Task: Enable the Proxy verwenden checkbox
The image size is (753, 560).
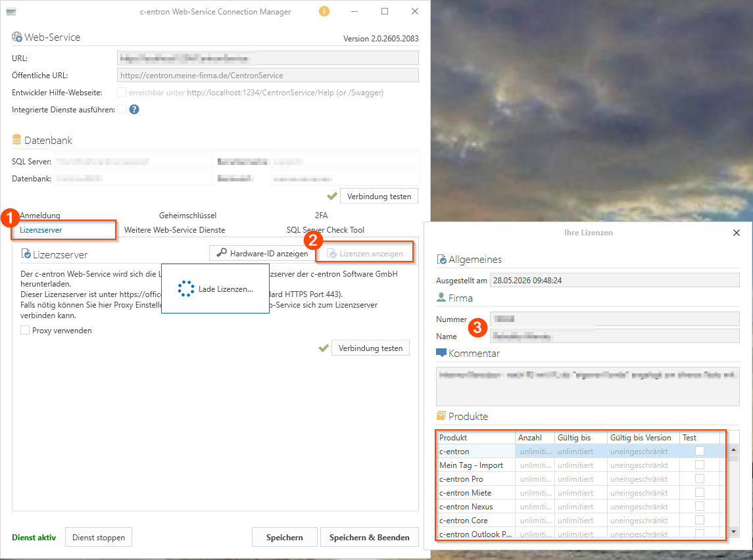Action: (25, 330)
